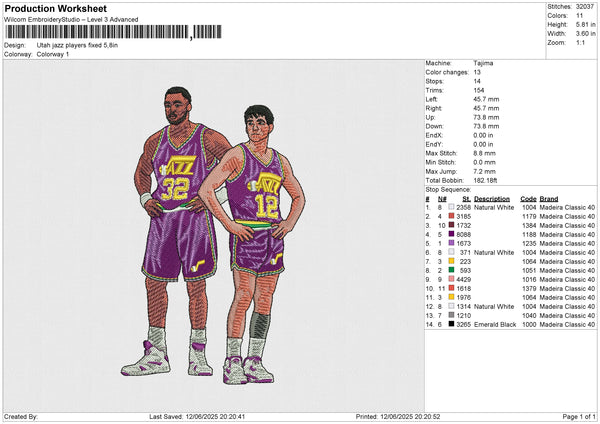This screenshot has width=600, height=424.
Task: Click the Zoom value 1:1
Action: tap(580, 42)
